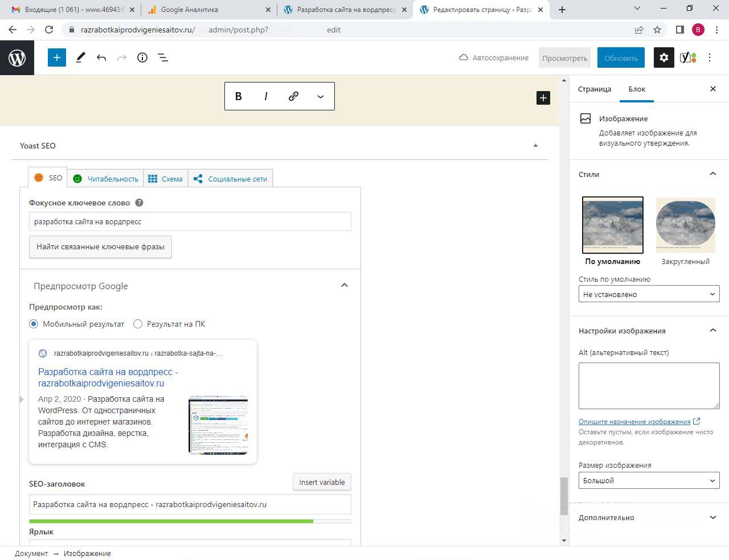Image resolution: width=729 pixels, height=560 pixels.
Task: Open the document list view
Action: pyautogui.click(x=163, y=57)
